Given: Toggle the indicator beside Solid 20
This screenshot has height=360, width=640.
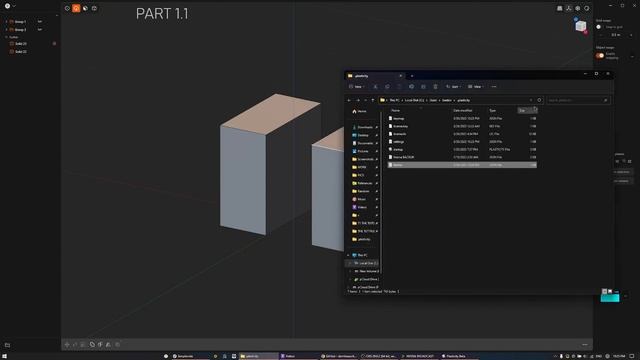Looking at the screenshot, I should [54, 44].
